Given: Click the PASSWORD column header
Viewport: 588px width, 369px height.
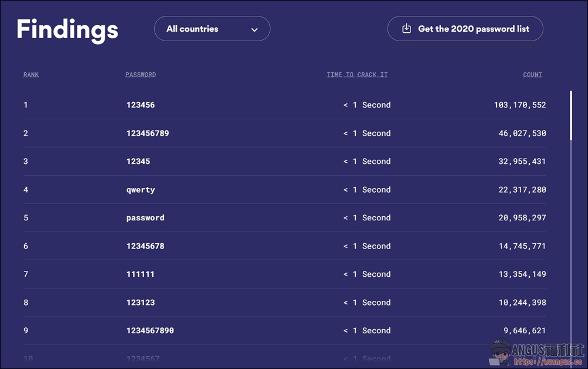Looking at the screenshot, I should coord(141,75).
